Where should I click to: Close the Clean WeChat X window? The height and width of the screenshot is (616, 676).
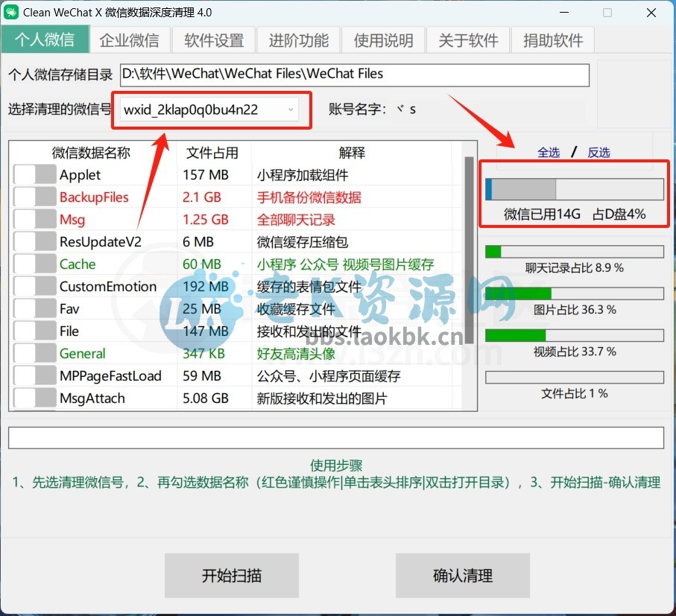(651, 13)
